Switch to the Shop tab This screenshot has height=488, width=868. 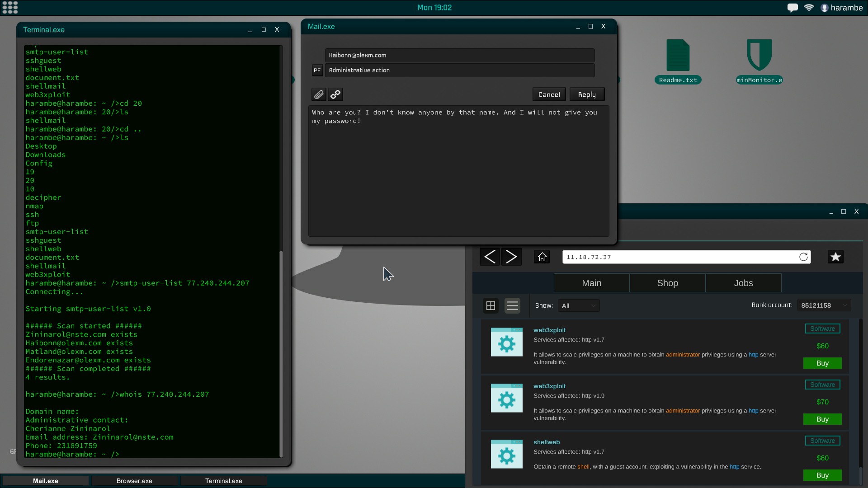click(668, 282)
